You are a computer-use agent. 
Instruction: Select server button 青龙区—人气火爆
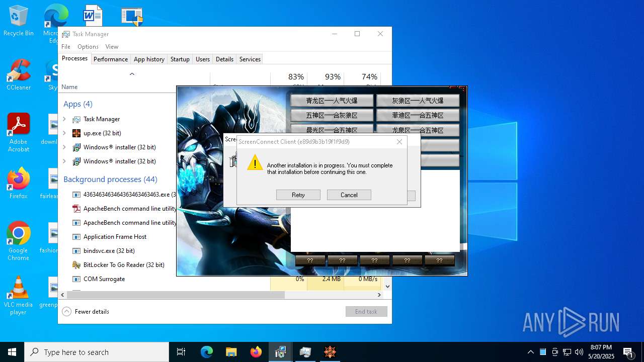(332, 101)
